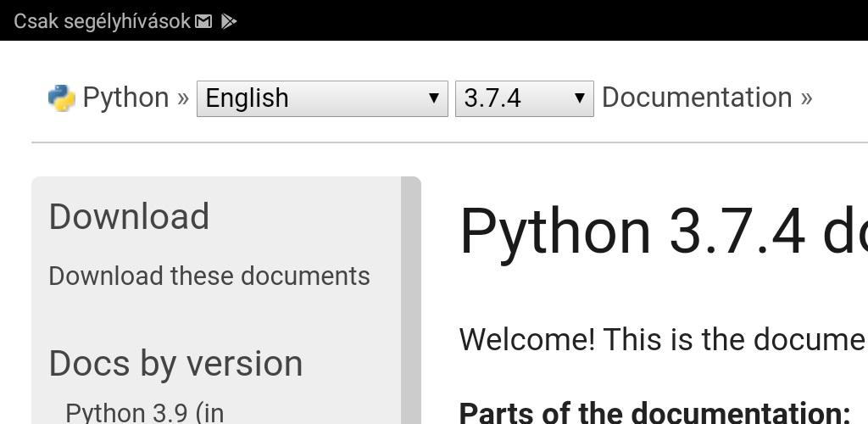Image resolution: width=868 pixels, height=424 pixels.
Task: Collapse the sidebar using the gray strip
Action: (x=411, y=300)
